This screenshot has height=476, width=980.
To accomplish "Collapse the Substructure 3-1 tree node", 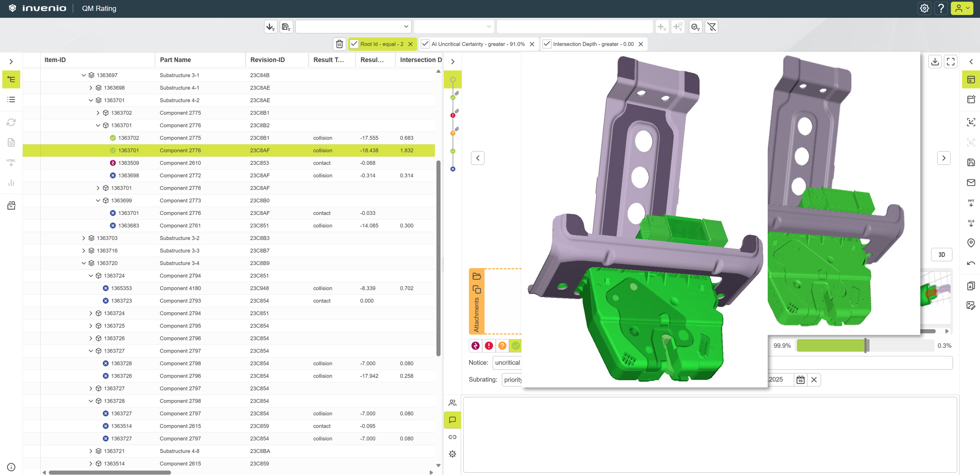I will pyautogui.click(x=84, y=75).
